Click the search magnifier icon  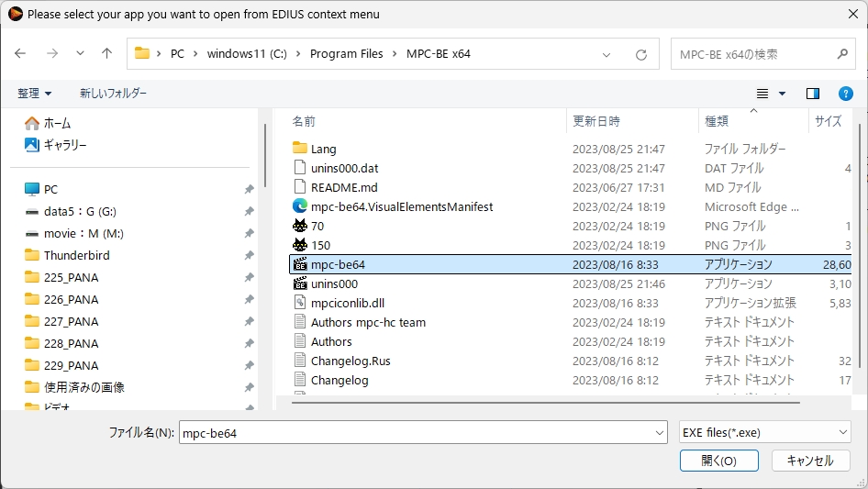[x=842, y=54]
